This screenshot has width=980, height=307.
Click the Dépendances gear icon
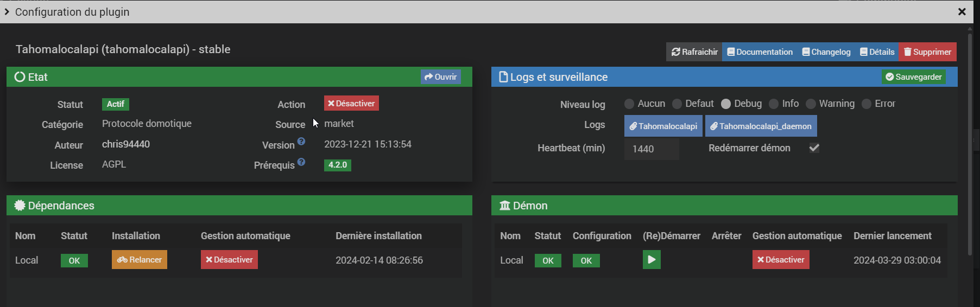tap(20, 206)
